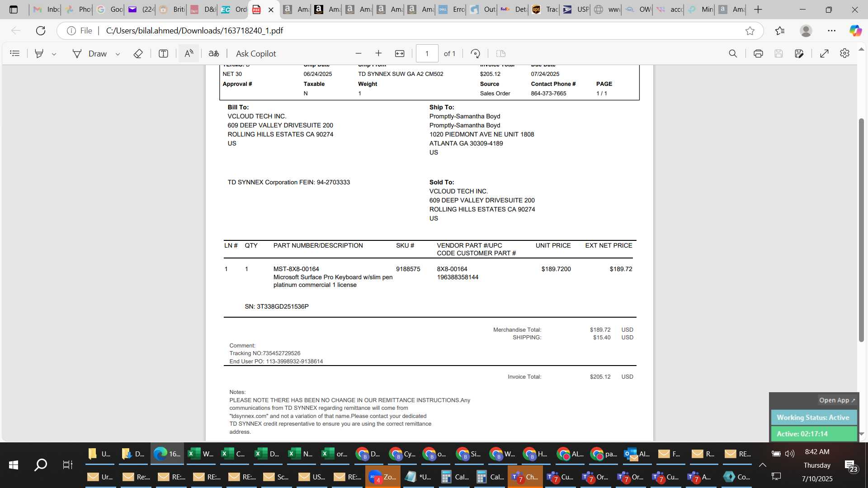Open the Copilot sidebar icon
Screen dimensions: 868x488
point(855,30)
